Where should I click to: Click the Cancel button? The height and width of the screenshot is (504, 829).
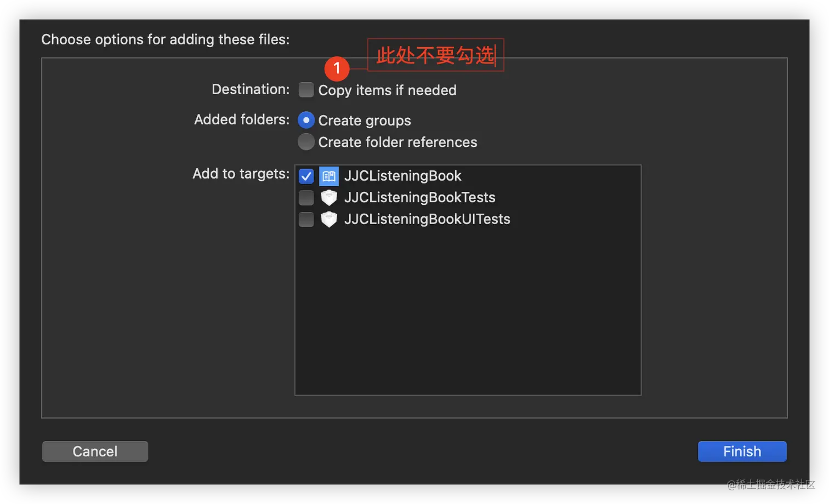[x=95, y=451]
